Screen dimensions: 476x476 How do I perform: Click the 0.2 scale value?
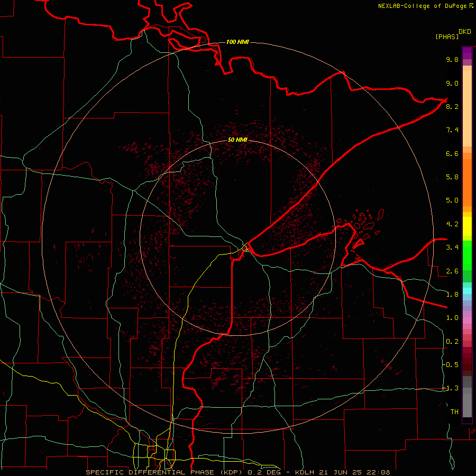tap(452, 342)
